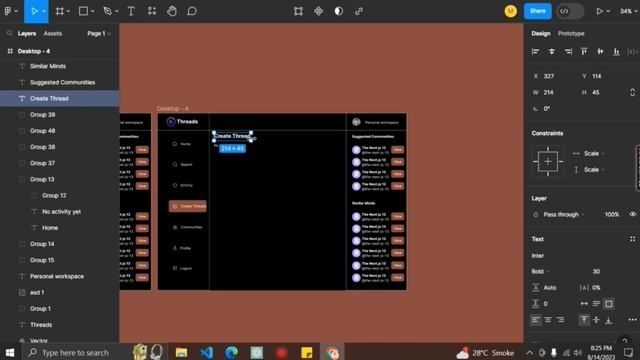
Task: Open the Windows Start menu
Action: (10, 352)
